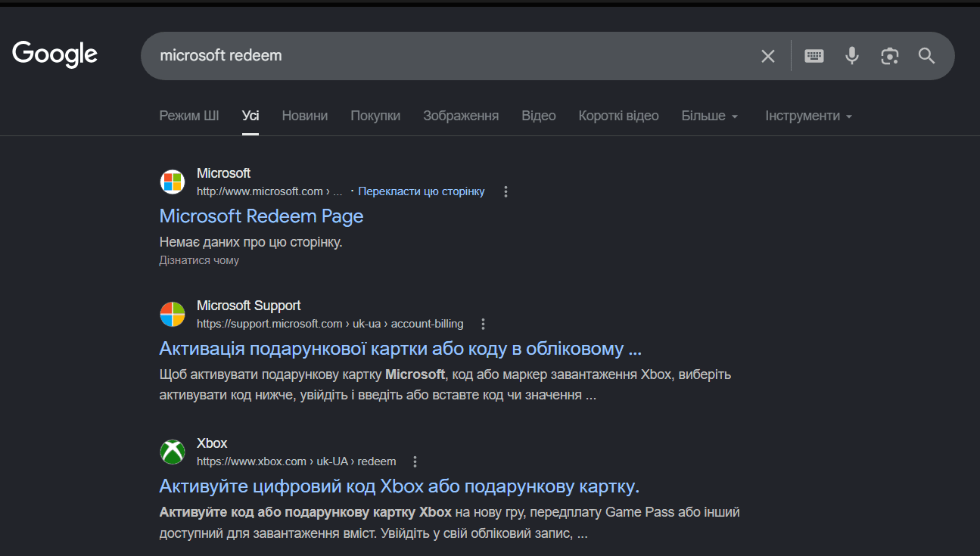Open search by image camera icon
This screenshot has width=980, height=556.
click(x=890, y=56)
